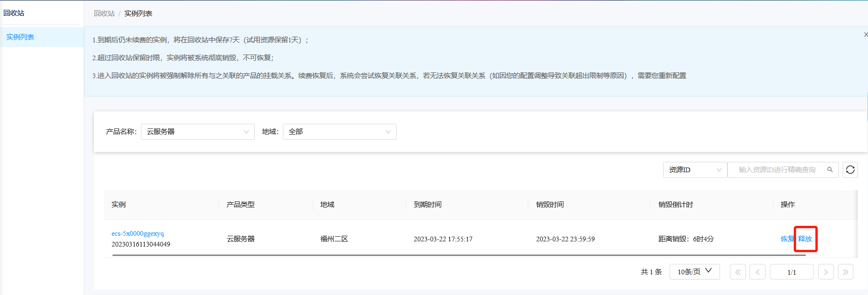Screen dimensions: 868x295
Task: Open the 资源ID search type dropdown
Action: point(695,170)
